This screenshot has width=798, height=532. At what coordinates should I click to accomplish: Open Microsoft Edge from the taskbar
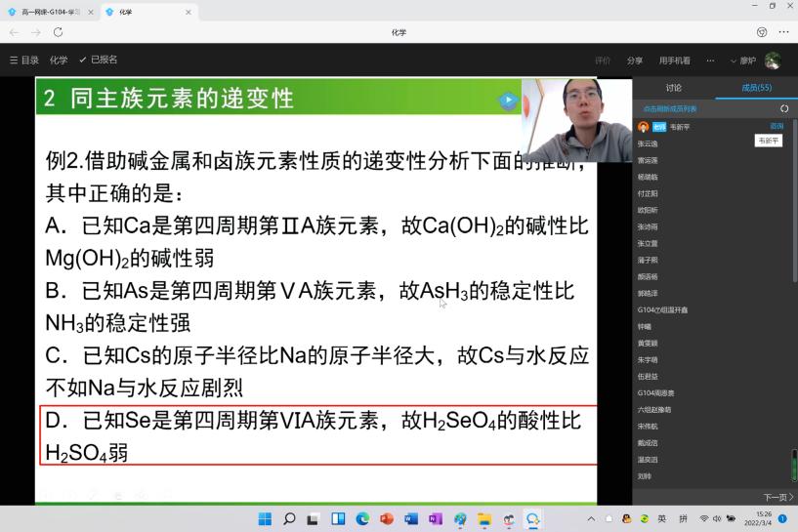coord(362,518)
